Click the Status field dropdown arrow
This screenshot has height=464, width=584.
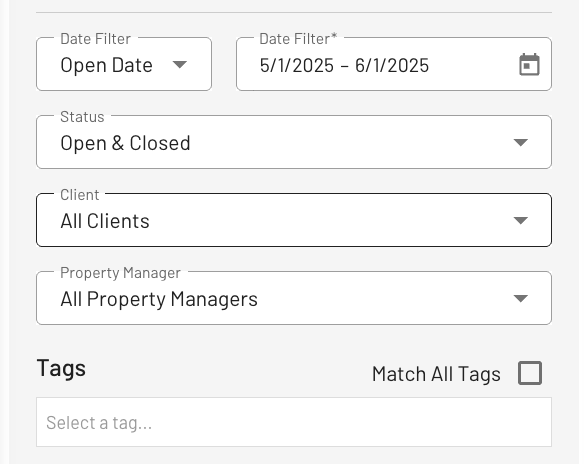coord(520,143)
